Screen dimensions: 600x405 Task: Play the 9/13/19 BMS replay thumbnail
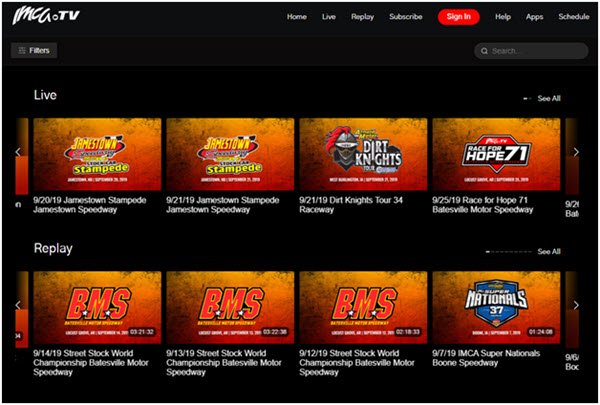pos(230,307)
